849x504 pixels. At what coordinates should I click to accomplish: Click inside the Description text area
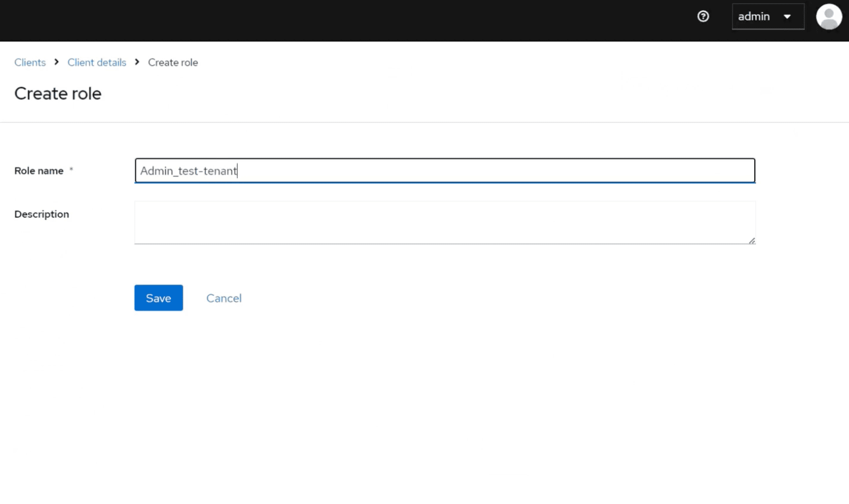(444, 222)
